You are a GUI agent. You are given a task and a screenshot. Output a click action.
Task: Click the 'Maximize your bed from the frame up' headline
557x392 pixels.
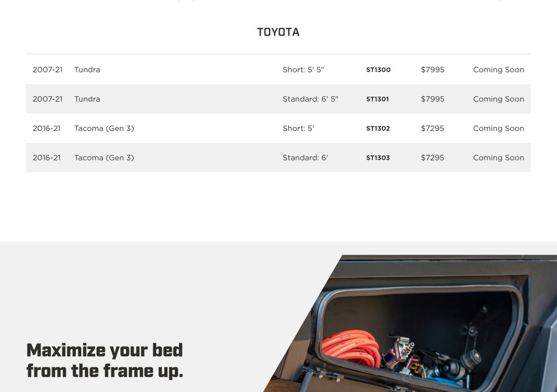tap(105, 361)
